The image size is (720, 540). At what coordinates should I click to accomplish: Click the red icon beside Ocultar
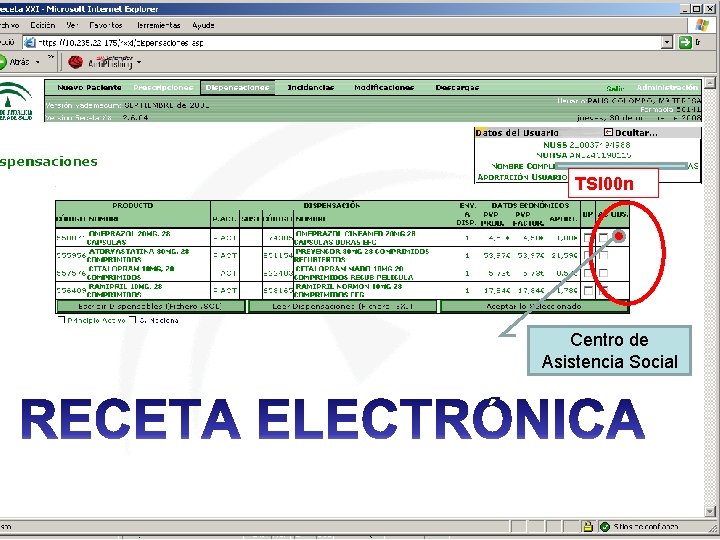coord(608,132)
